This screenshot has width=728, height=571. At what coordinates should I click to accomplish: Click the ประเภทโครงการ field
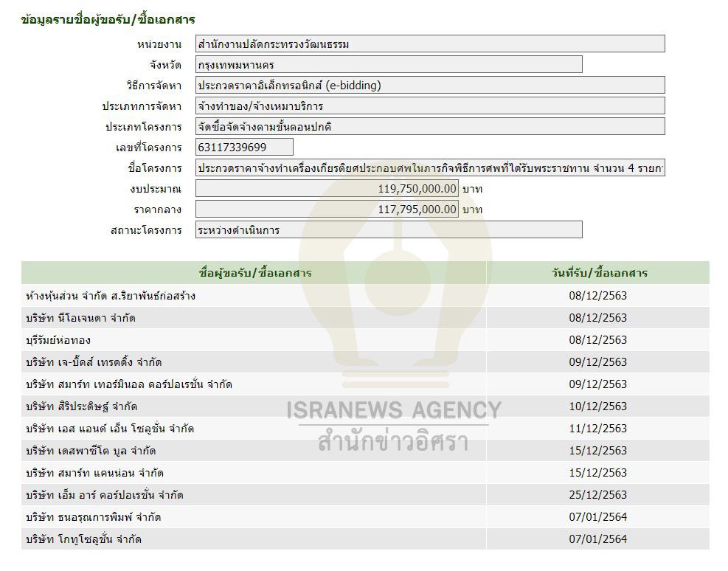coord(430,127)
